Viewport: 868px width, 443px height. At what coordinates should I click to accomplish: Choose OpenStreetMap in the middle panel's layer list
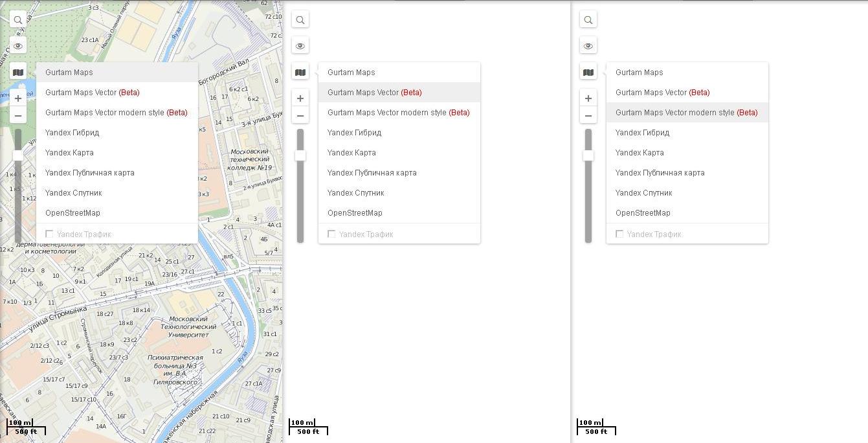(355, 213)
